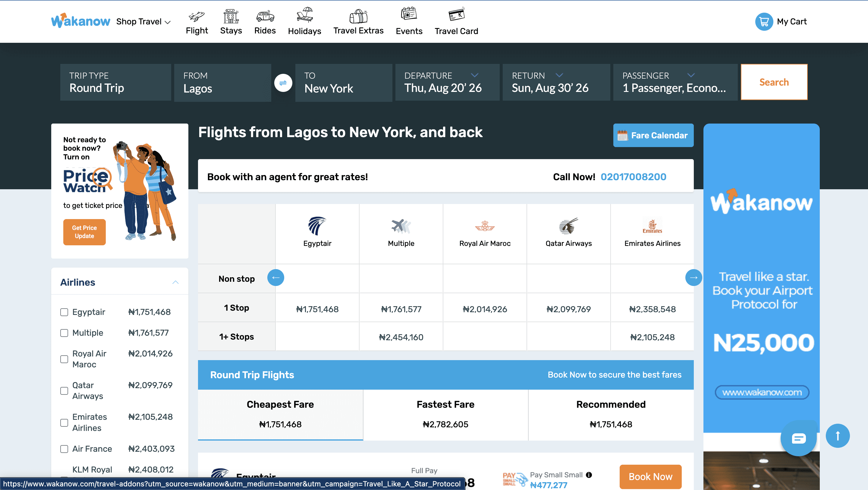Tick the Multiple airline checkbox
This screenshot has height=490, width=868.
[64, 333]
